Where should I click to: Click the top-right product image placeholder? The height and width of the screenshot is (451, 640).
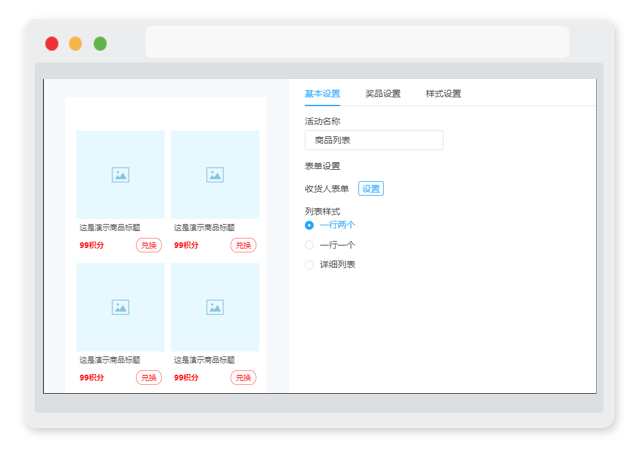coord(215,175)
